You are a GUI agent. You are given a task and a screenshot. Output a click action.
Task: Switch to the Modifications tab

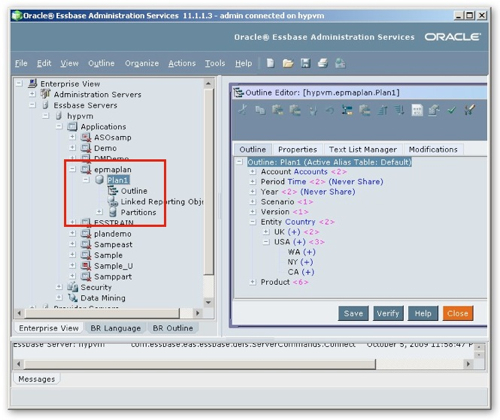433,149
